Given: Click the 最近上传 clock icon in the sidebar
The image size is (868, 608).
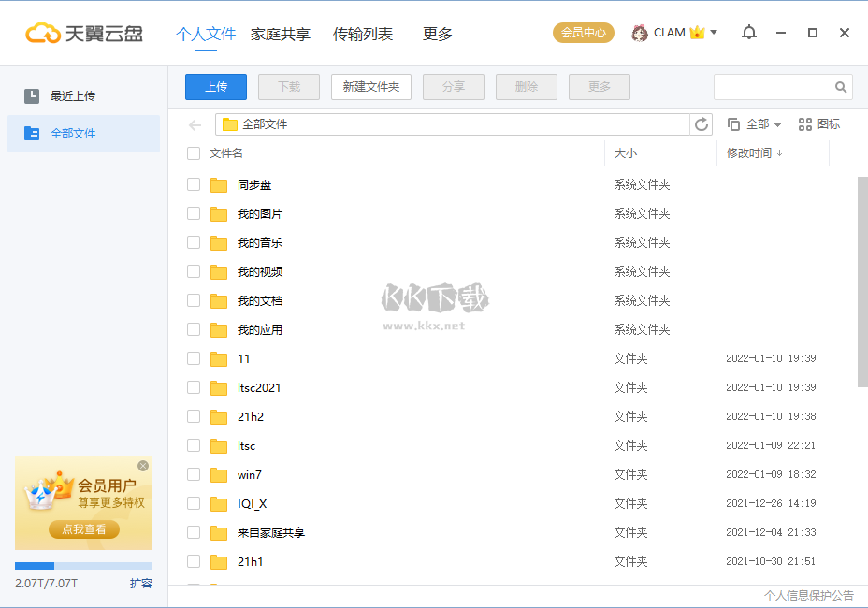Looking at the screenshot, I should coord(32,95).
